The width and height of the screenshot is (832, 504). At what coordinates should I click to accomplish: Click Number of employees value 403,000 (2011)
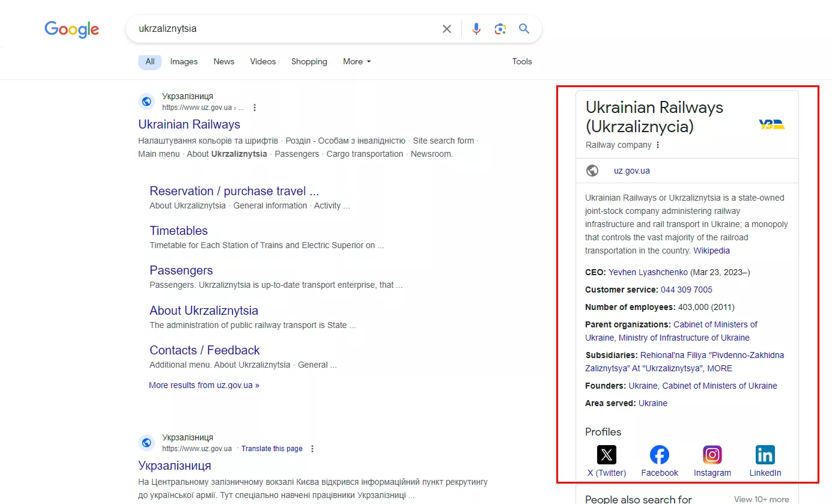706,307
